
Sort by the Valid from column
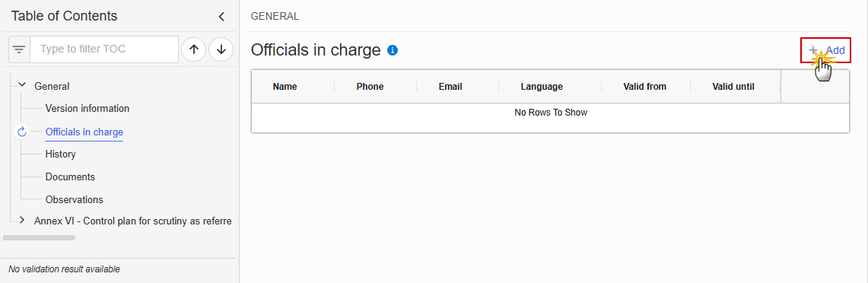[644, 87]
